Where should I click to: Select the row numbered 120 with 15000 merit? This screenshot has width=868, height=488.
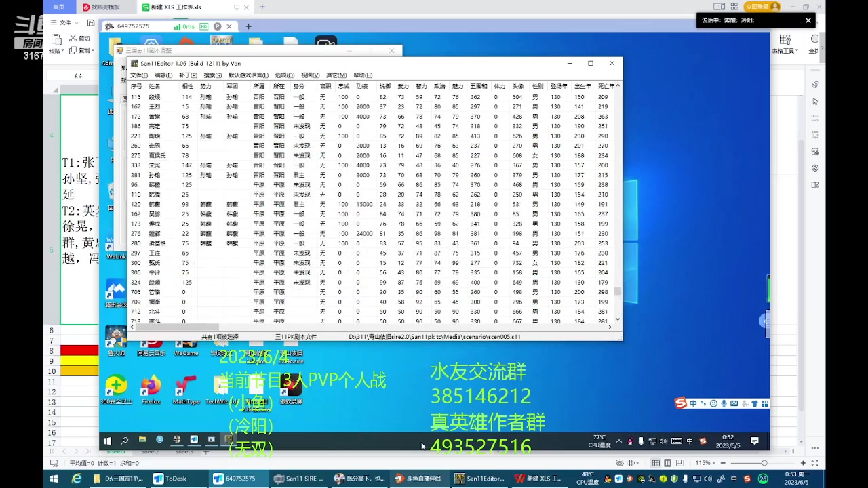click(372, 204)
